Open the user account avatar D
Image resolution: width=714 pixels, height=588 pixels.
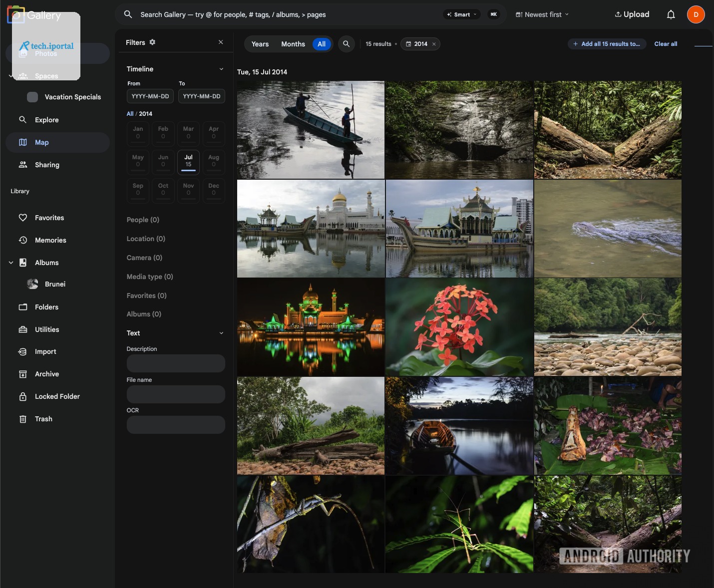pos(696,14)
